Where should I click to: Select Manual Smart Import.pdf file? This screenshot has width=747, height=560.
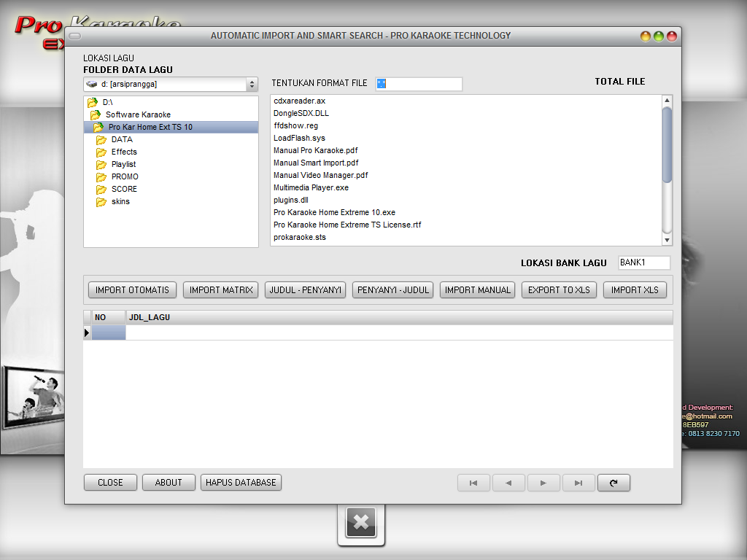point(316,163)
